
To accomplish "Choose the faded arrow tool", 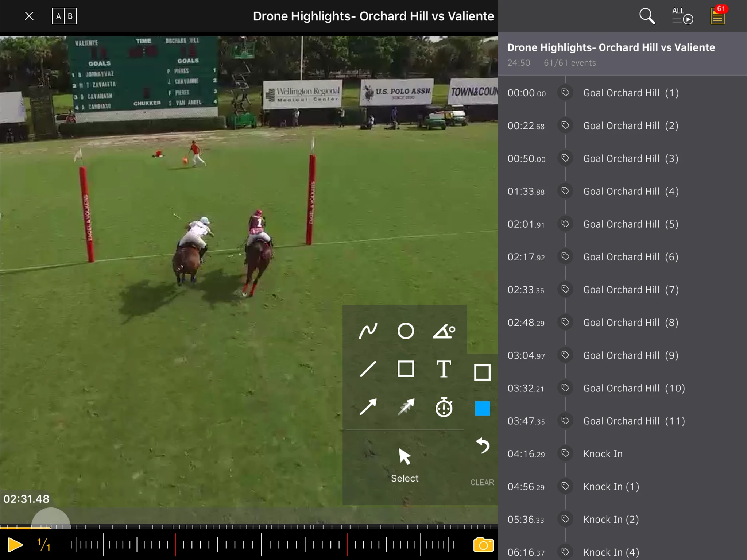I will coord(406,407).
